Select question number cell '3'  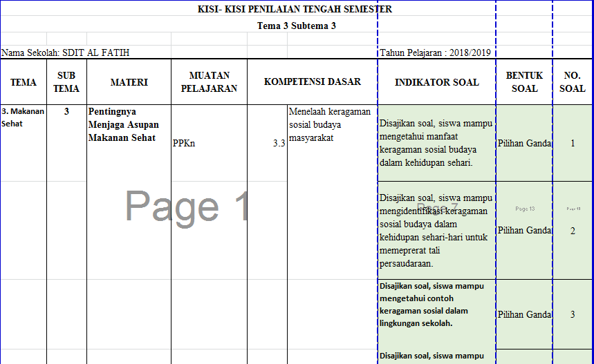(x=573, y=314)
